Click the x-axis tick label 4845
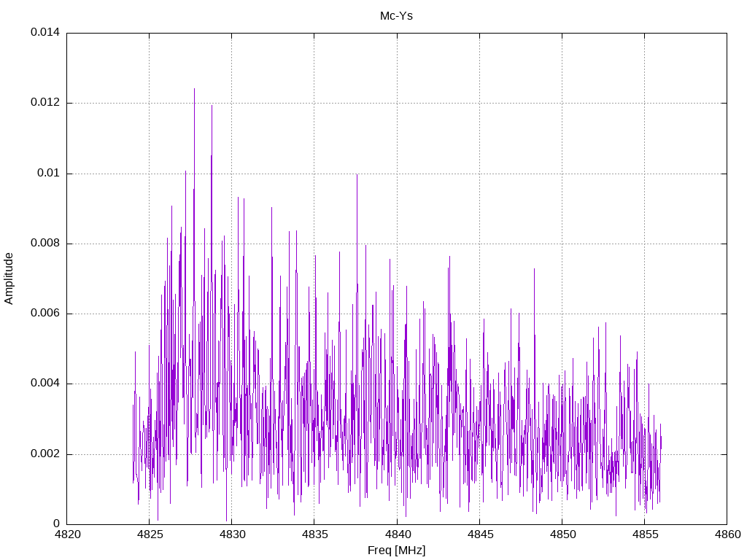Screen dimensions: 747x560 [x=480, y=534]
